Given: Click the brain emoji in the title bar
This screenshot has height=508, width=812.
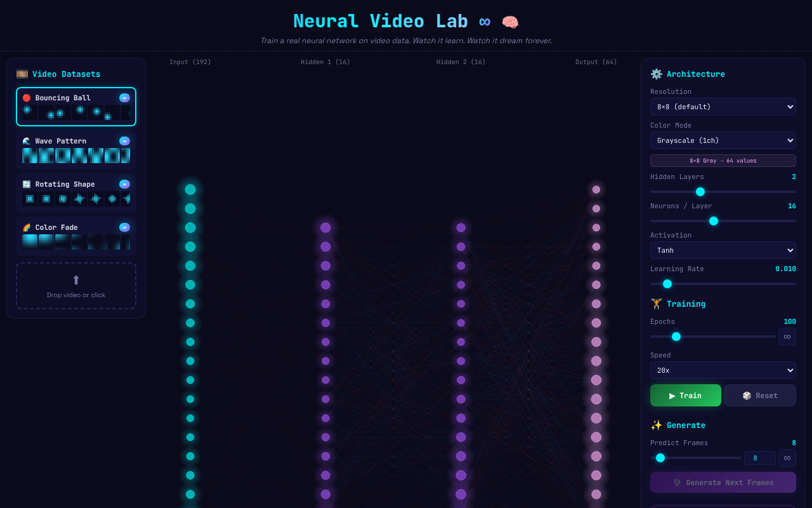Looking at the screenshot, I should [x=509, y=21].
